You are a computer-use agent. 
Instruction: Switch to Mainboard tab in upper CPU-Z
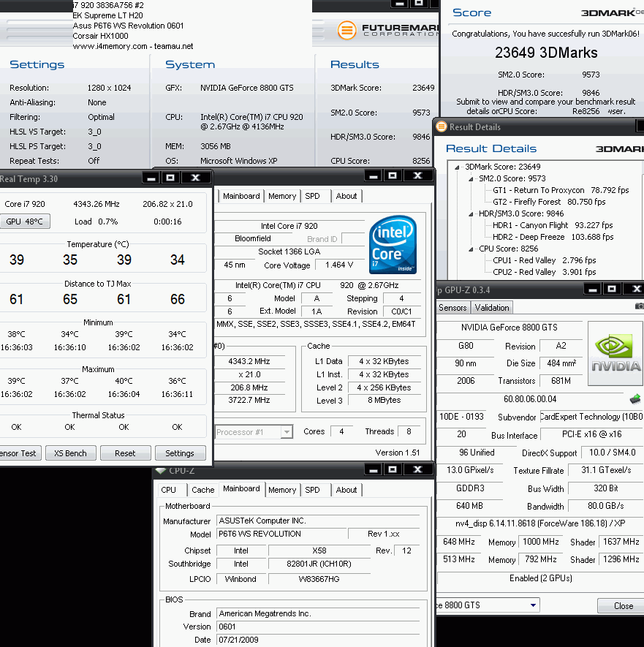coord(241,196)
